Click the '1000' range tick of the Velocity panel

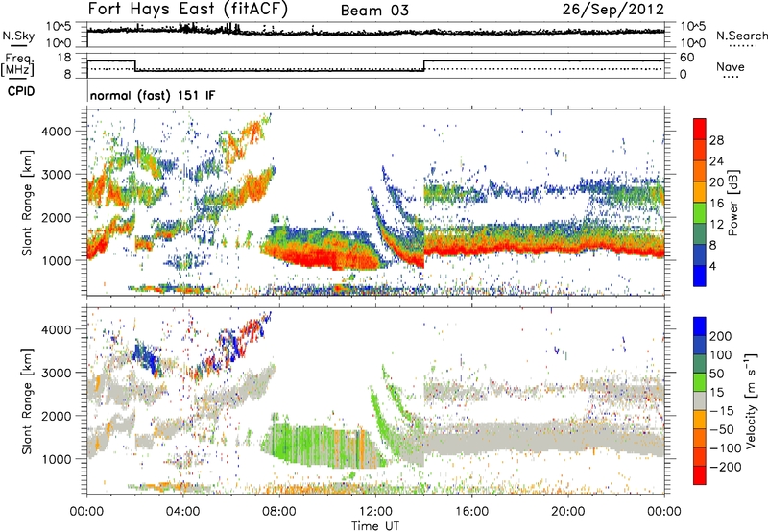(57, 459)
